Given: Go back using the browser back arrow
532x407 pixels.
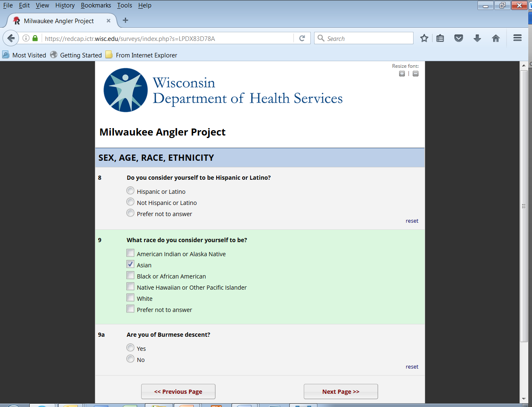Looking at the screenshot, I should click(11, 38).
